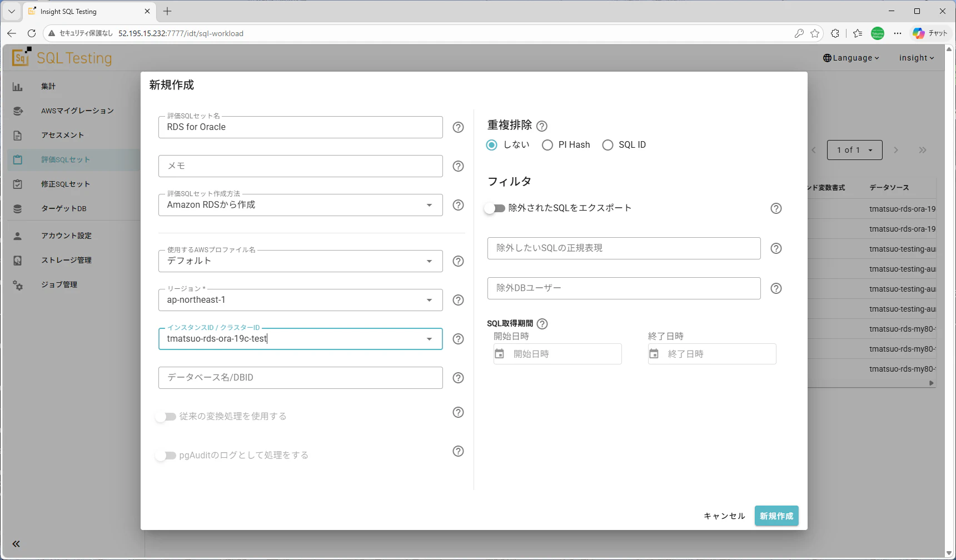Click calendar icon in 開始日時 field
The width and height of the screenshot is (956, 560).
pos(500,354)
